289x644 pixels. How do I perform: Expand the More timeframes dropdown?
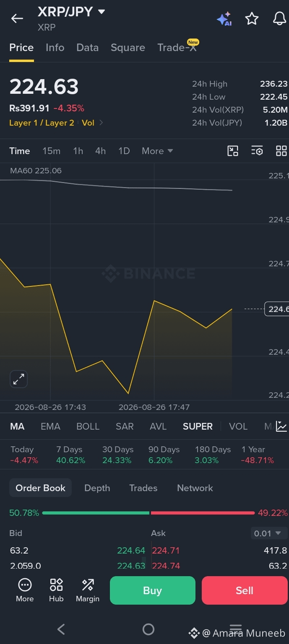tap(157, 151)
